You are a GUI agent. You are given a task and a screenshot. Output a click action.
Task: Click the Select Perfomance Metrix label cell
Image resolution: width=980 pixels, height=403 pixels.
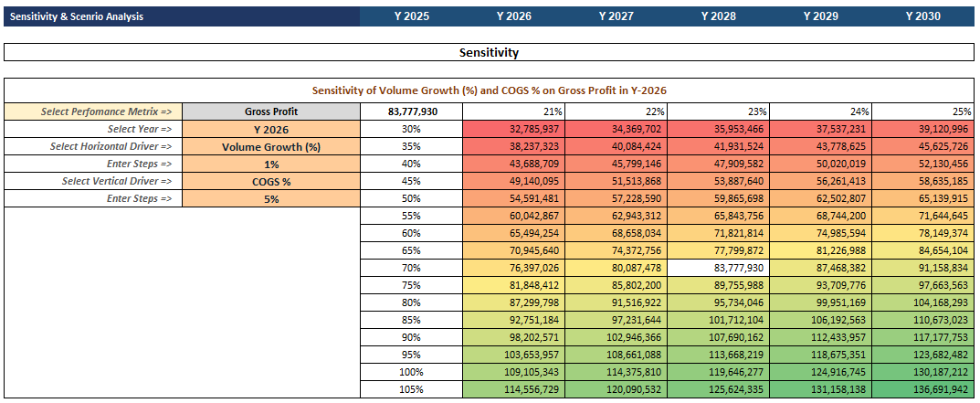(x=93, y=112)
